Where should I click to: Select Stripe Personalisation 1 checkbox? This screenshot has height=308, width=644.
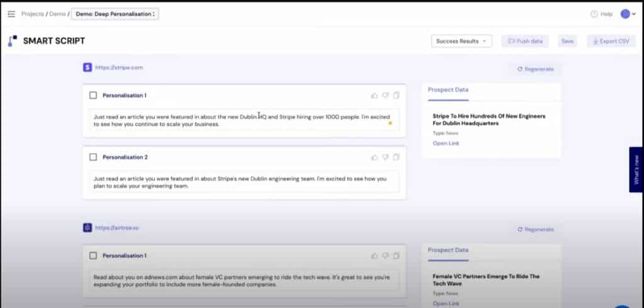(x=93, y=95)
